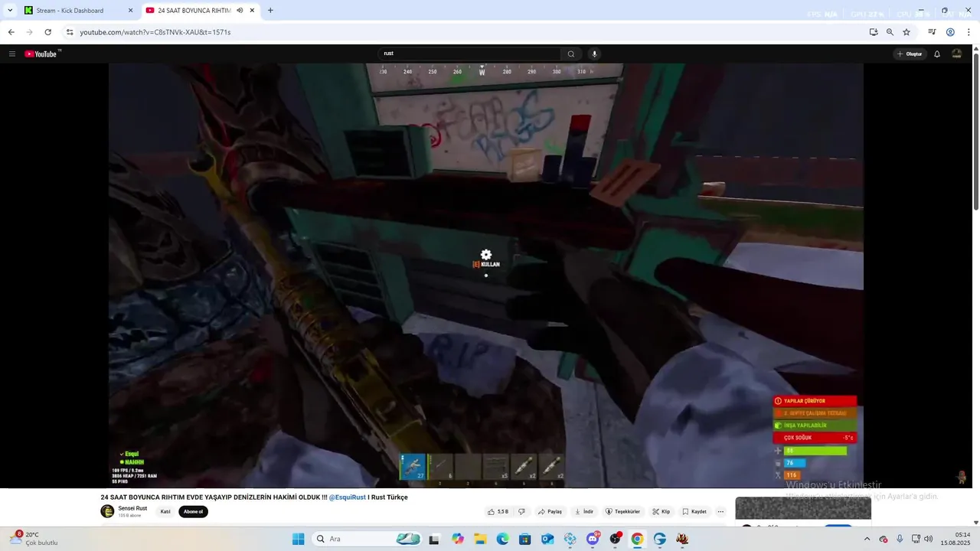Share the video using Paylaş
The height and width of the screenshot is (551, 980).
pyautogui.click(x=550, y=511)
